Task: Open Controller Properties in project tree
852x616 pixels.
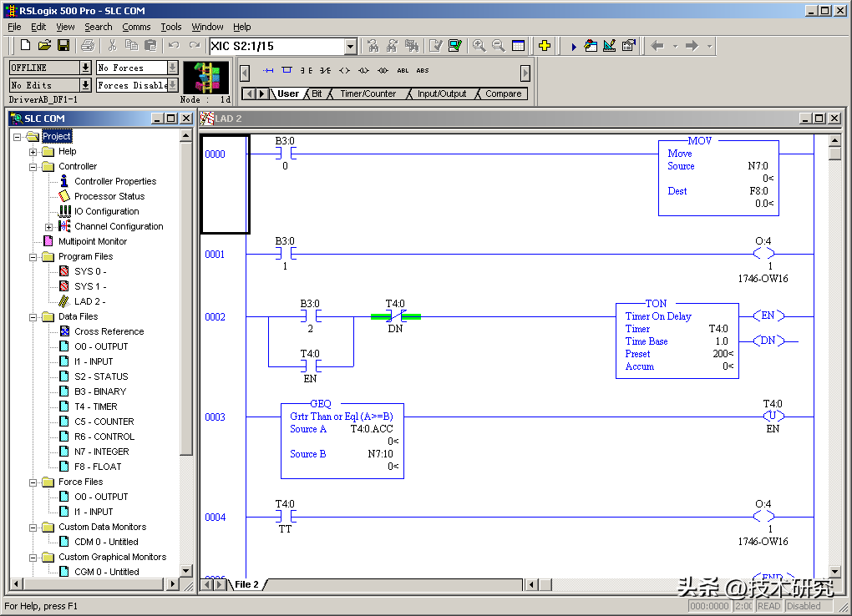Action: click(x=114, y=181)
